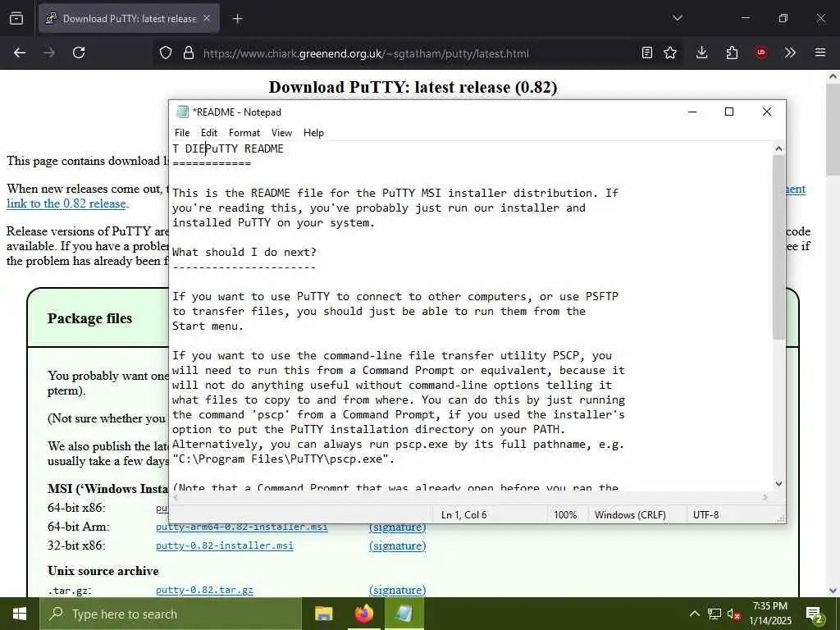Screen dimensions: 840x630
Task: Select the Download PuTTY browser tab
Action: pyautogui.click(x=129, y=18)
